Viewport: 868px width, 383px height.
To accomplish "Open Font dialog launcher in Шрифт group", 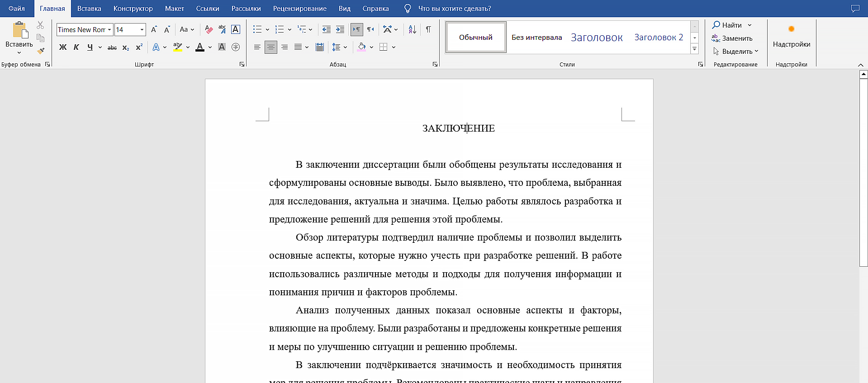I will [x=242, y=64].
